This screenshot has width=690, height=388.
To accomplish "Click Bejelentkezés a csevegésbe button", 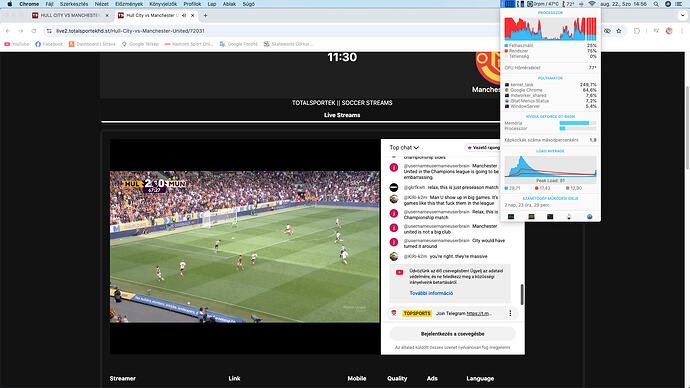I will coord(452,334).
